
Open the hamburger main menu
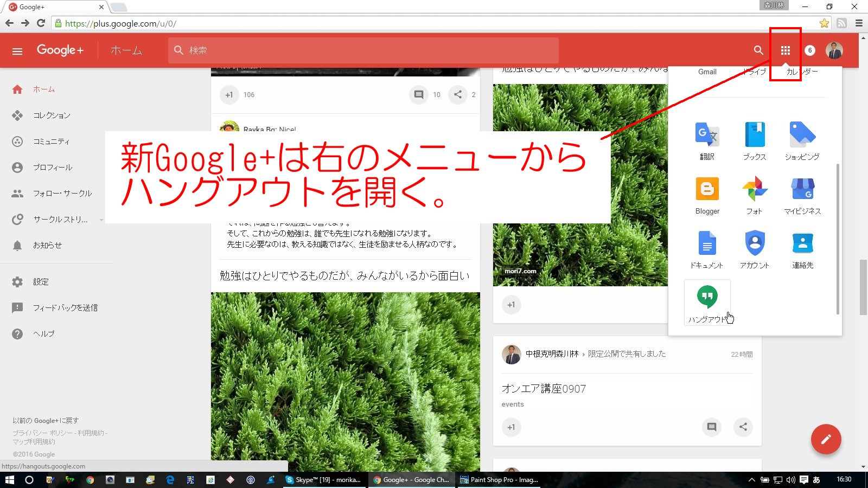(x=17, y=51)
